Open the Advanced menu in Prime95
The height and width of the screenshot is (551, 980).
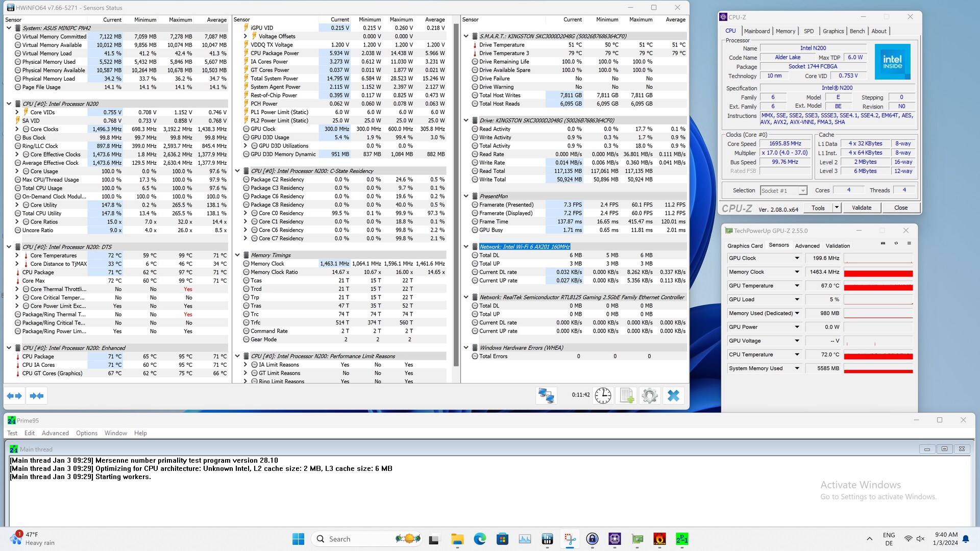(x=55, y=433)
